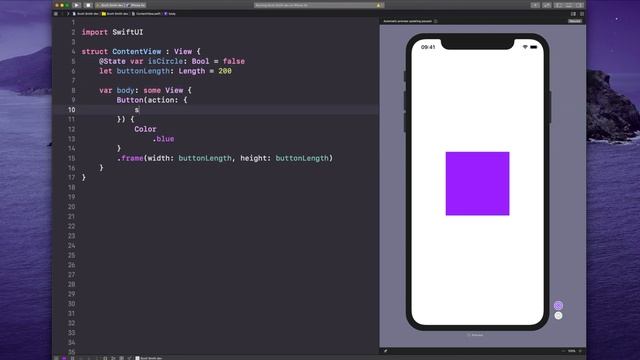Select the project item in jump bar
The height and width of the screenshot is (360, 640).
coord(86,13)
